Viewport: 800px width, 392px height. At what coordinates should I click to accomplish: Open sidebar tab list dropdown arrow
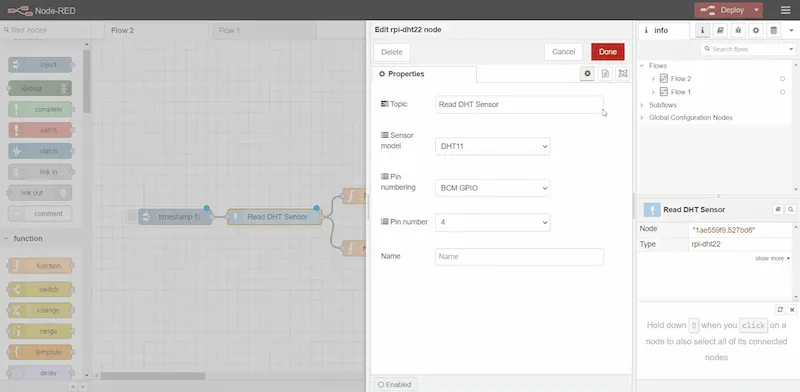click(791, 31)
